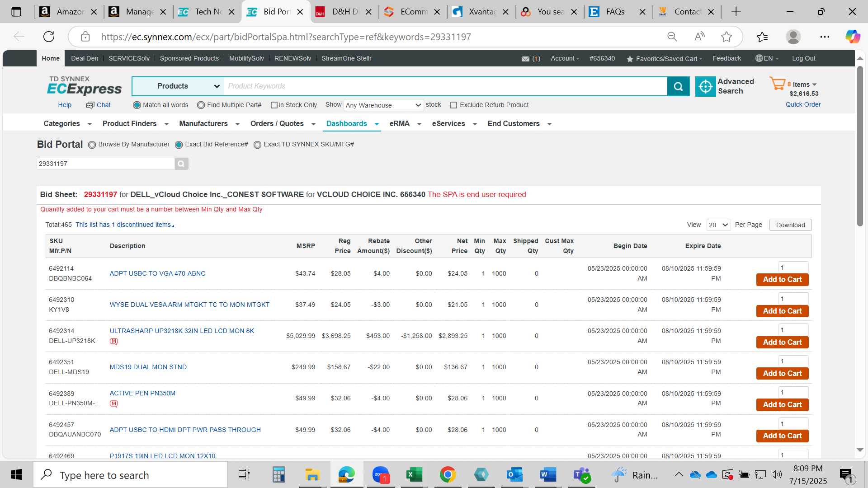
Task: Click quantity field for ULTRASHARP UP3218K row
Action: [793, 330]
